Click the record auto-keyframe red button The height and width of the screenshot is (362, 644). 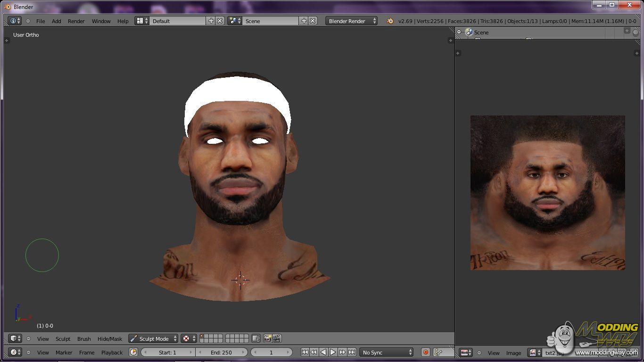(425, 352)
